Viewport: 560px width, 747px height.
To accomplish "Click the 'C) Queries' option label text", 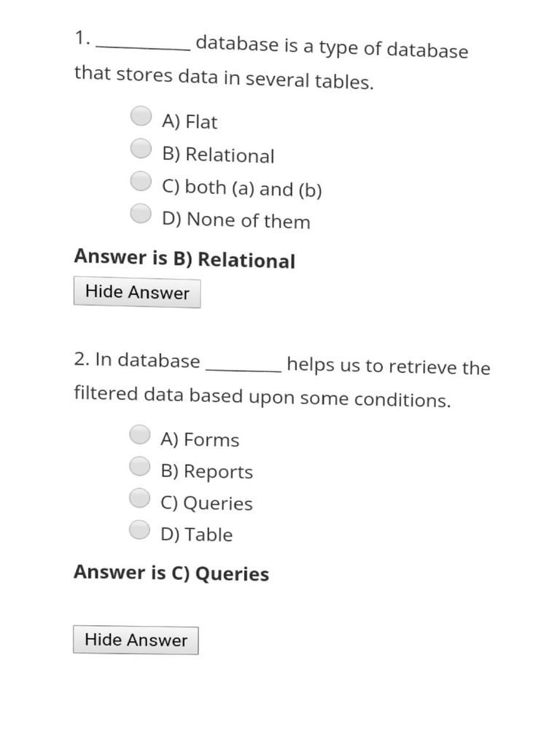I will tap(207, 503).
